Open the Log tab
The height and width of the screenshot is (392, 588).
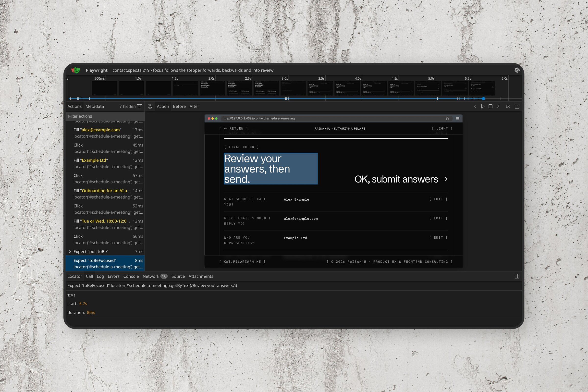pyautogui.click(x=100, y=276)
